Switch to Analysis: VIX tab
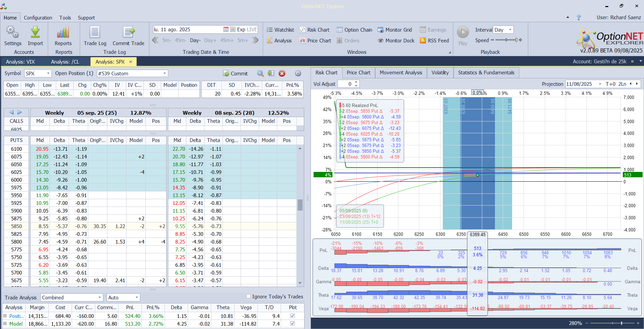This screenshot has height=329, width=644. (x=21, y=62)
